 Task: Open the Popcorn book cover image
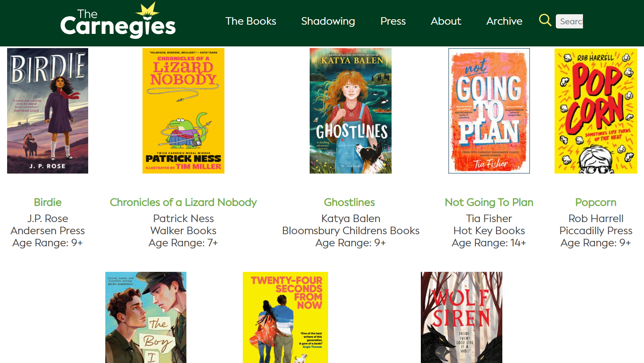[596, 111]
